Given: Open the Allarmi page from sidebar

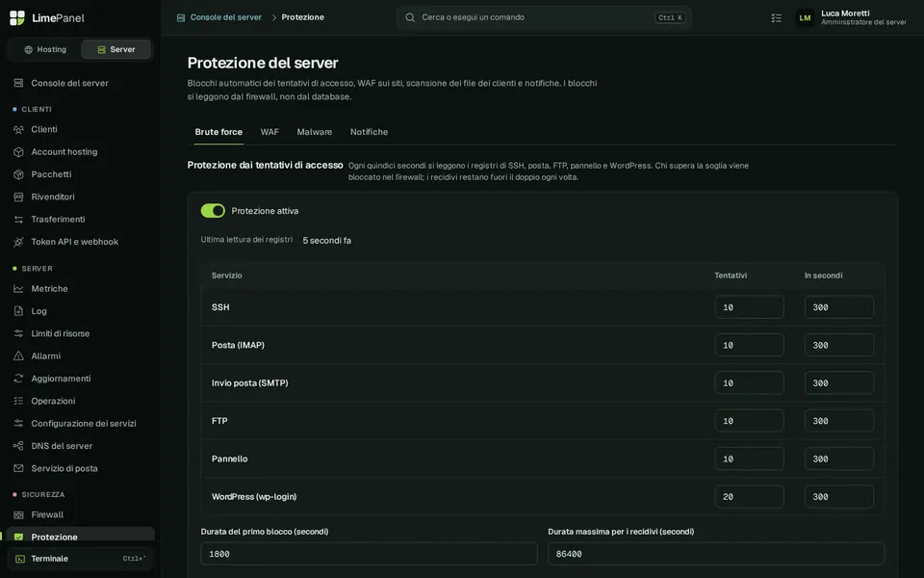Looking at the screenshot, I should coord(81,355).
